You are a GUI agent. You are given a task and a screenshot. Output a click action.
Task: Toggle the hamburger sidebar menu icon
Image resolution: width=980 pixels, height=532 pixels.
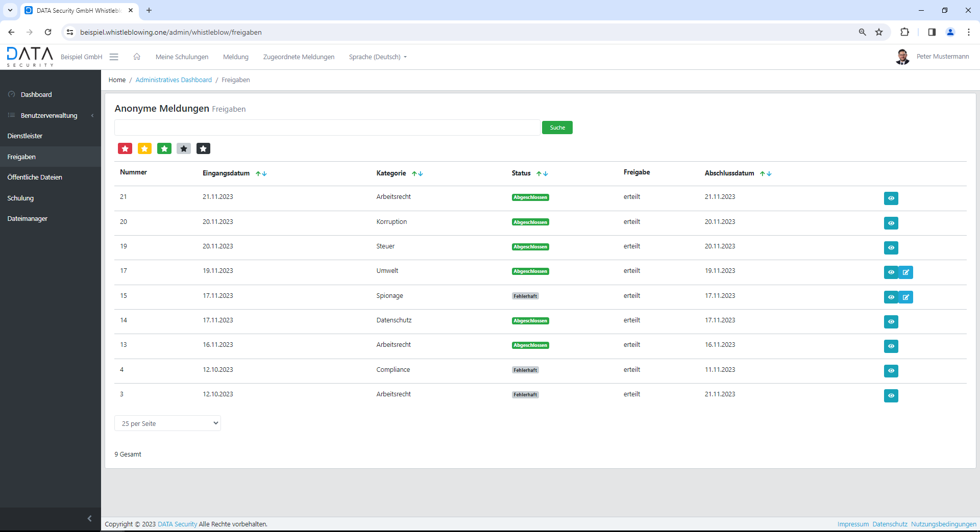coord(114,57)
